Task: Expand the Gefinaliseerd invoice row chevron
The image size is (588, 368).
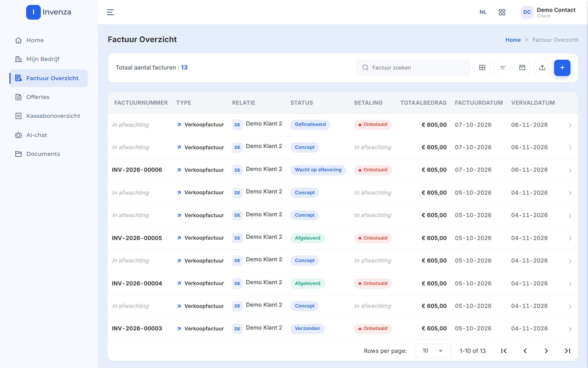Action: point(570,125)
